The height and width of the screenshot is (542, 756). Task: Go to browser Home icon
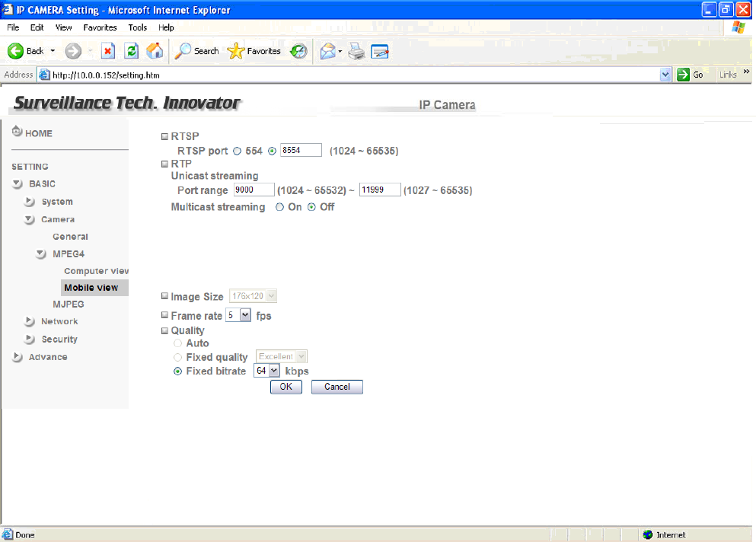point(155,51)
